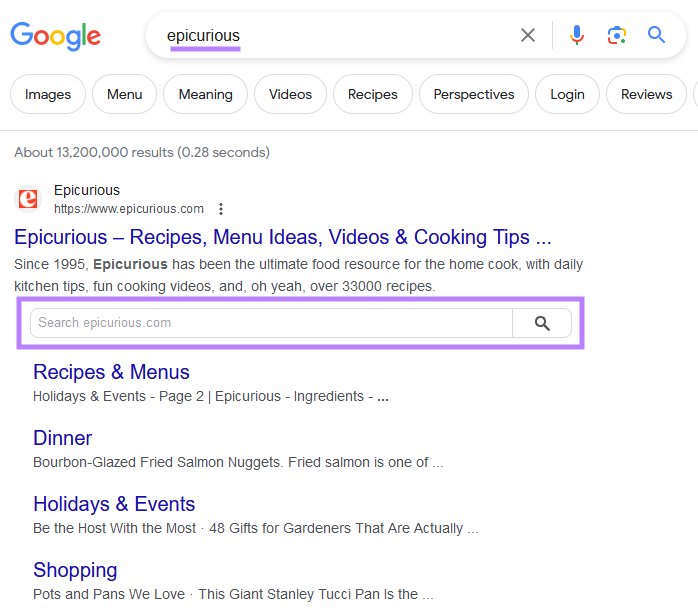Click the Reviews filter chip

pyautogui.click(x=646, y=94)
